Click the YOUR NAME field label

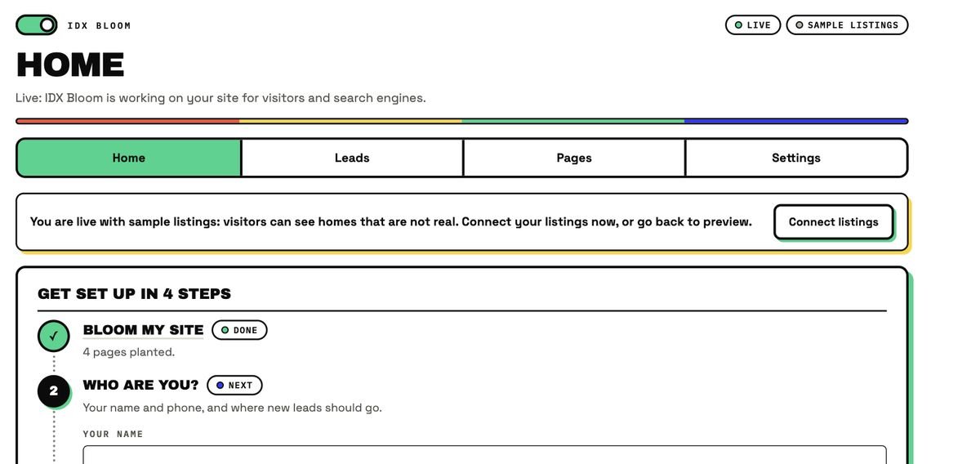(x=114, y=435)
